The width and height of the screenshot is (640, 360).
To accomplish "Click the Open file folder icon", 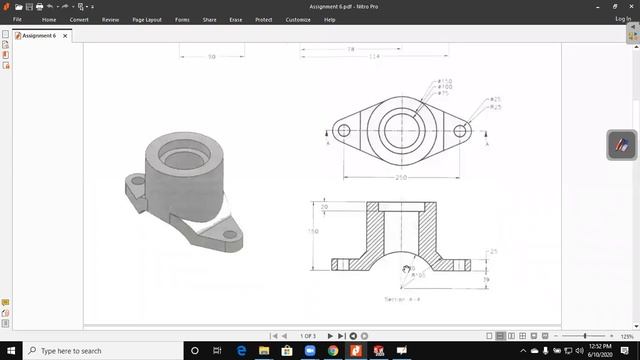I will click(x=18, y=7).
